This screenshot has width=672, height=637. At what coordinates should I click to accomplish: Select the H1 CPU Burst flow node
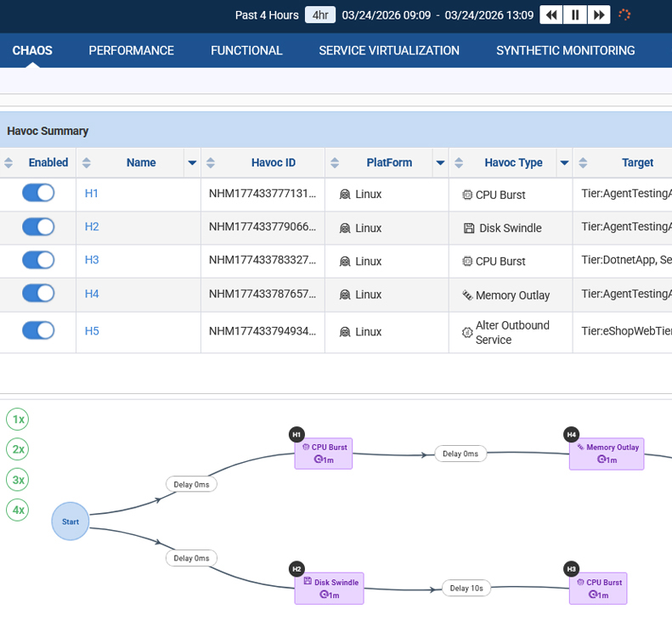(x=324, y=454)
